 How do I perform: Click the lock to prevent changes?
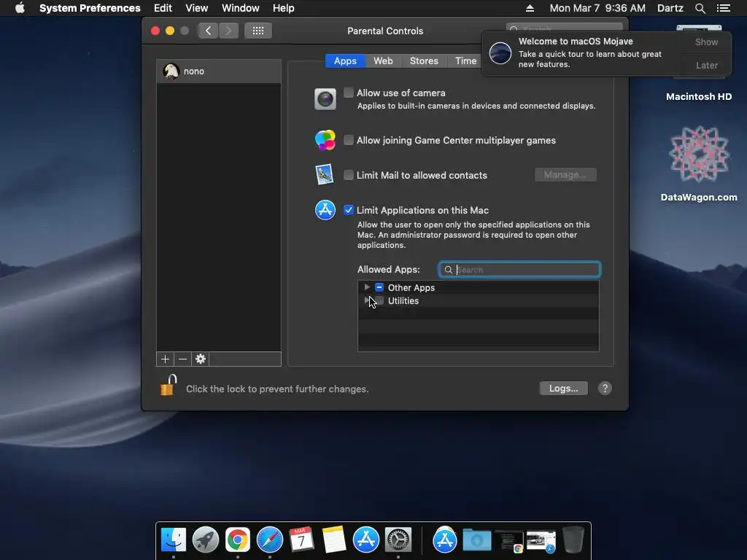point(169,385)
